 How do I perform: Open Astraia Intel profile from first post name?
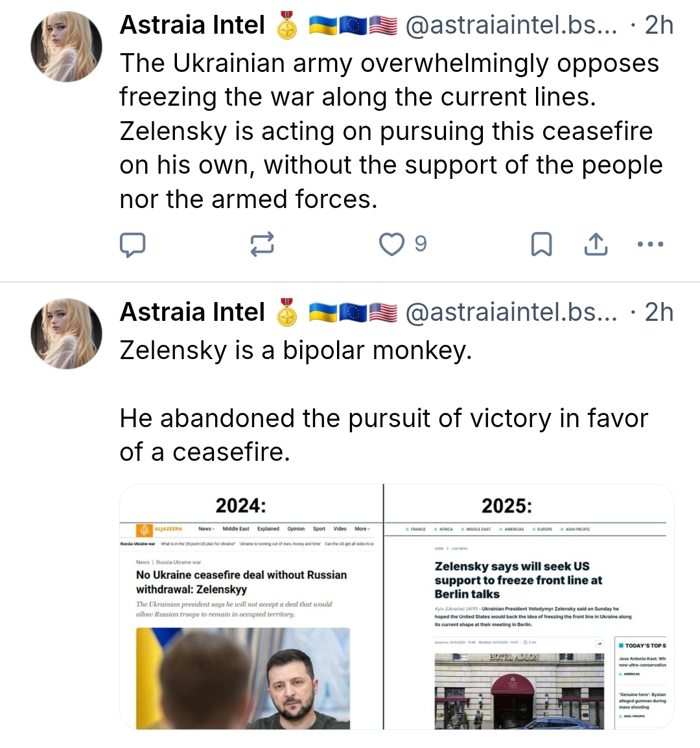(x=192, y=25)
